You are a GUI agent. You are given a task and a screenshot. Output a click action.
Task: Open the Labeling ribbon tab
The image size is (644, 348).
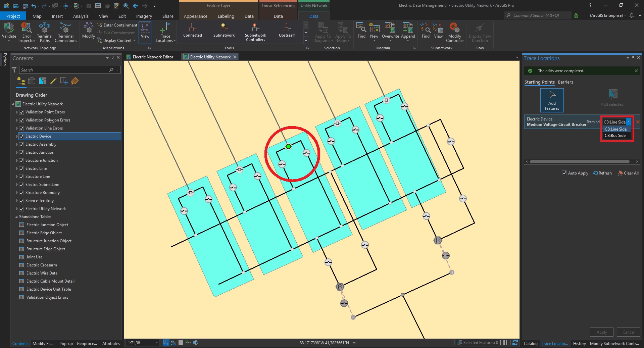pyautogui.click(x=226, y=16)
